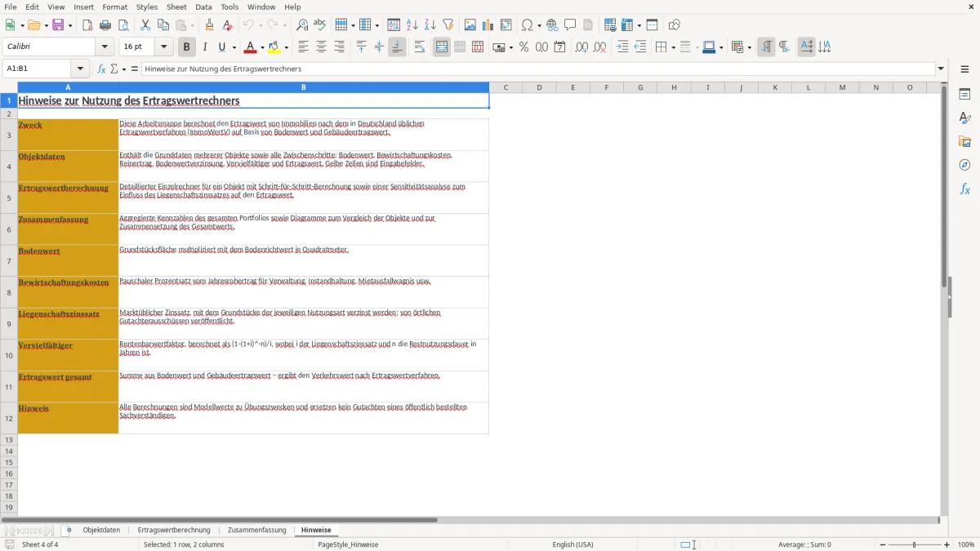Enable AutoFilter with the funnel icon
This screenshot has height=551, width=980.
[x=448, y=25]
